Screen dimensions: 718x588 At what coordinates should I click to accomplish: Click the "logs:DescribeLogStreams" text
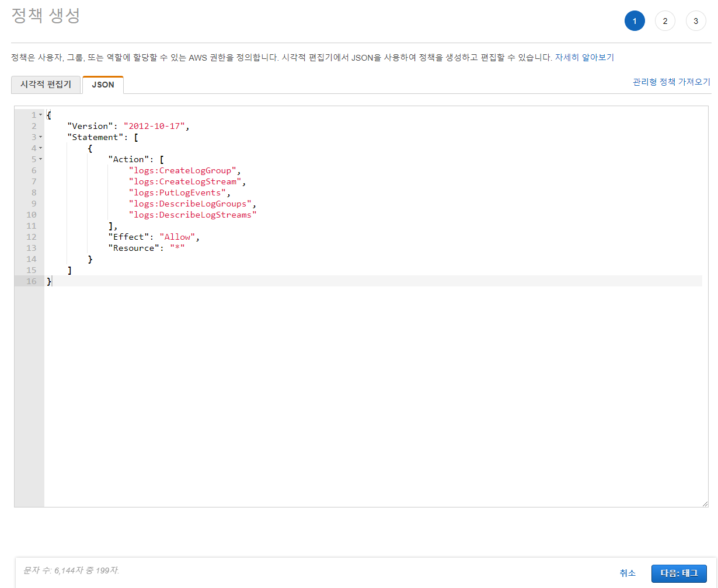pyautogui.click(x=193, y=215)
